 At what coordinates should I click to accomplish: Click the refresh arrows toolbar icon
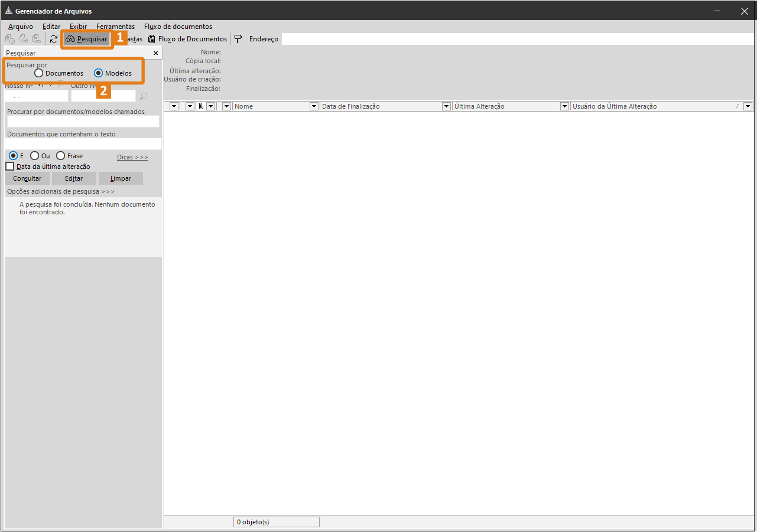tap(54, 39)
